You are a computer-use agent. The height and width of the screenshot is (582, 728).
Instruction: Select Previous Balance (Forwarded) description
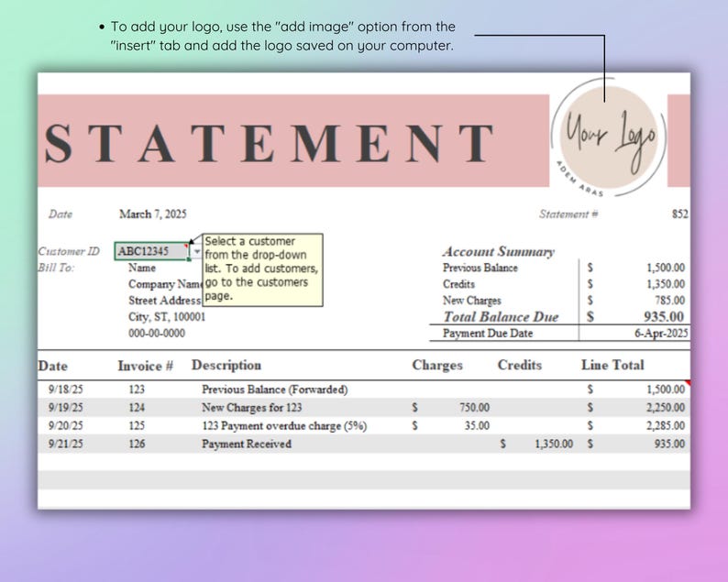[x=274, y=390]
